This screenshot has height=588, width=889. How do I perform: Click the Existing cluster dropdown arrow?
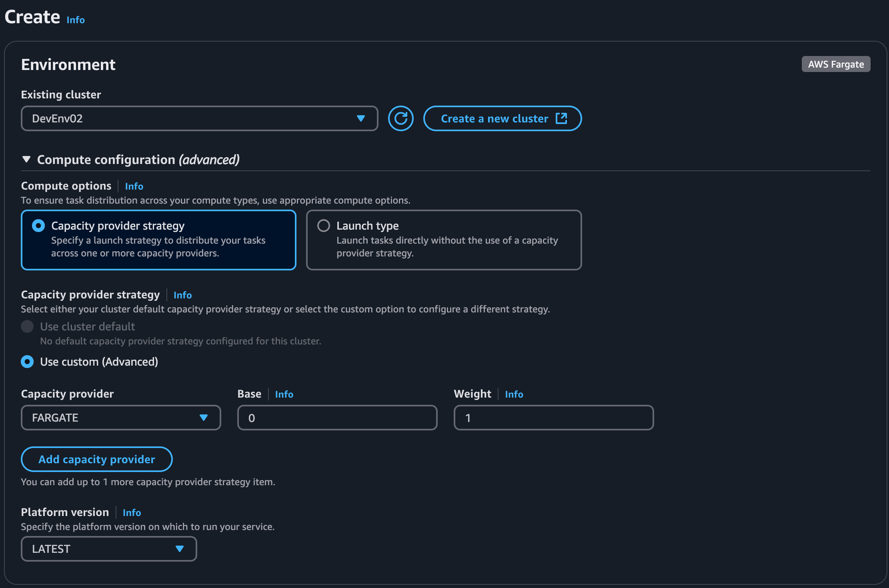(360, 118)
